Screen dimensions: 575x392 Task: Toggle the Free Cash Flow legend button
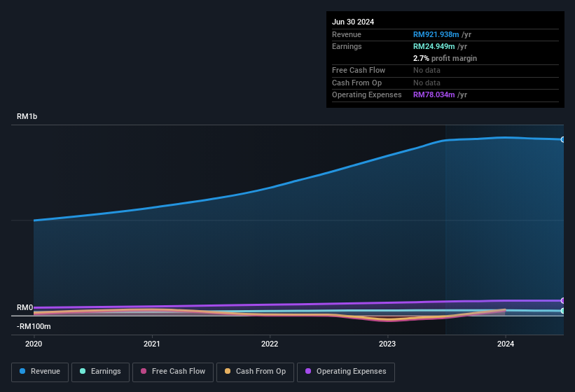[173, 372]
